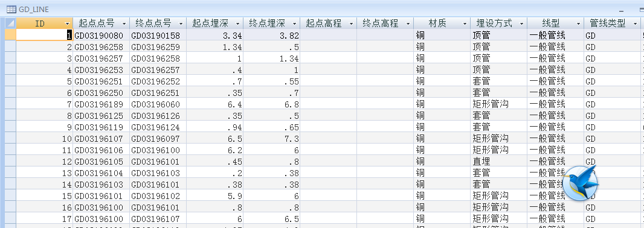This screenshot has height=228, width=644.
Task: Open the 材质 column filter arrow
Action: pos(465,24)
